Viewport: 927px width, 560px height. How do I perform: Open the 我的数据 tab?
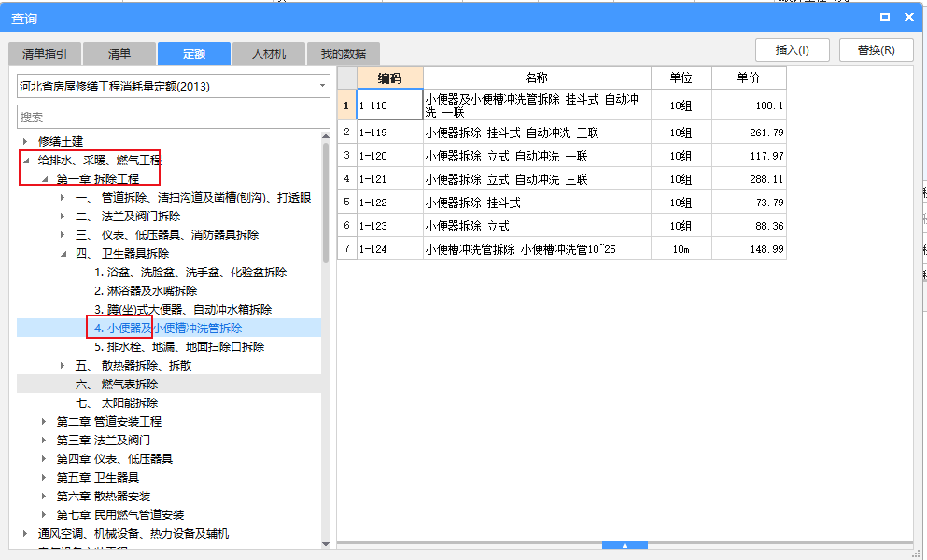[x=344, y=54]
